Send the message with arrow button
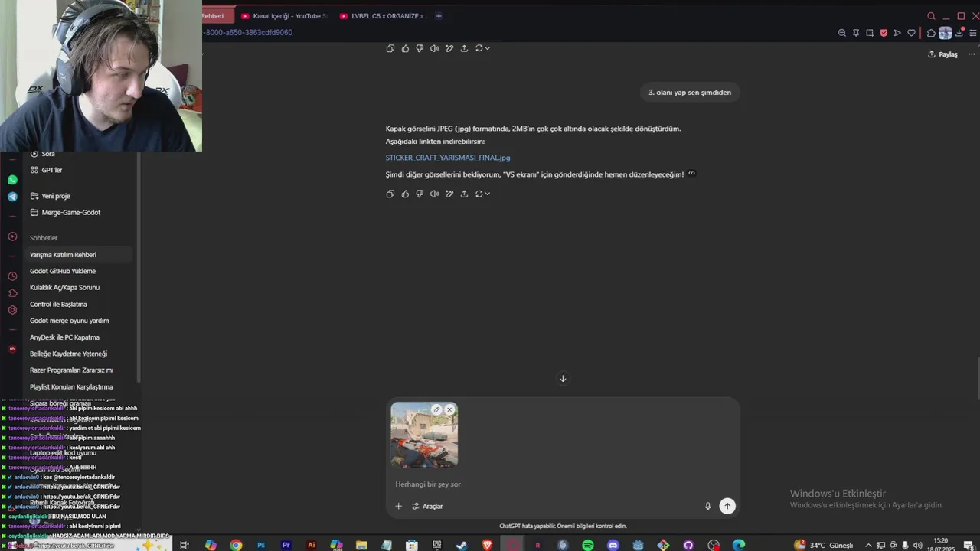Viewport: 980px width, 551px height. click(727, 506)
